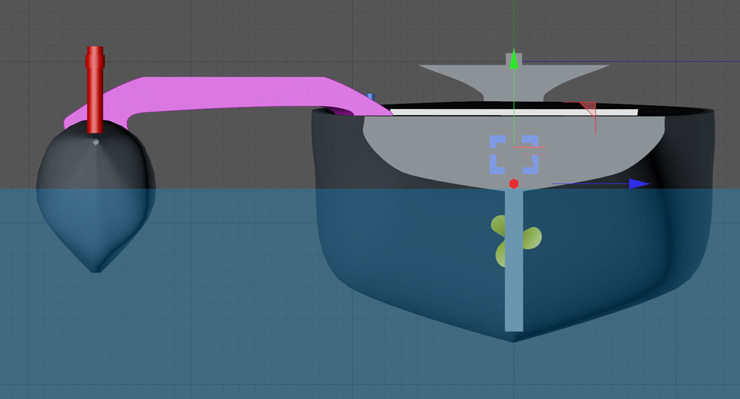Click the blue bracket focus marker
Viewport: 740px width, 399px height.
tap(514, 155)
